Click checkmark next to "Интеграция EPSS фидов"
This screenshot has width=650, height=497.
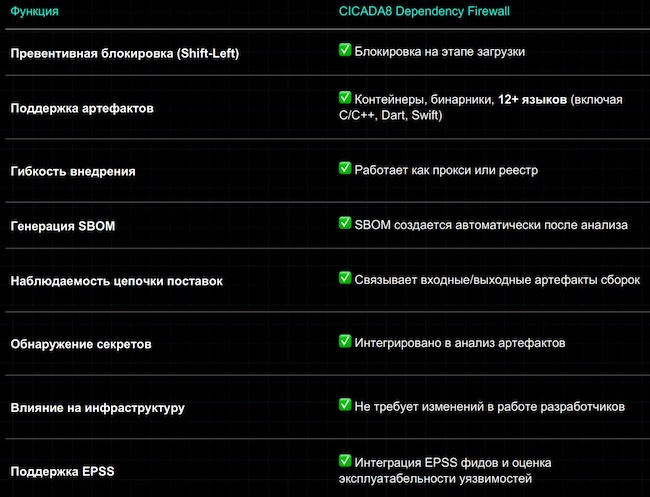click(x=345, y=461)
